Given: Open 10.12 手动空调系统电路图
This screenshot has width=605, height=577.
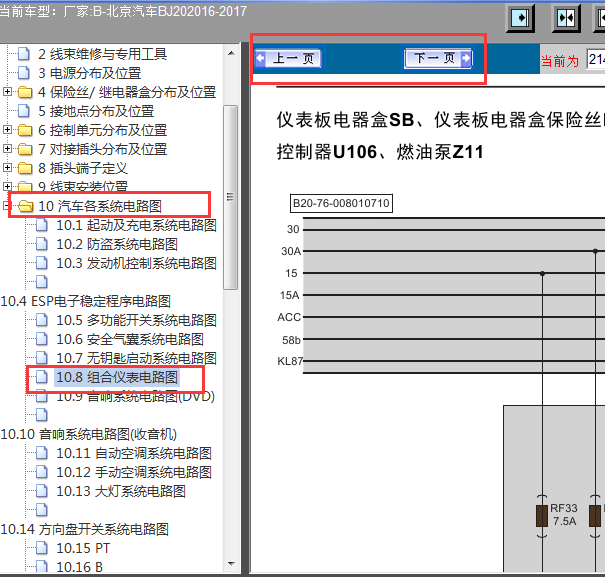Looking at the screenshot, I should [x=134, y=472].
